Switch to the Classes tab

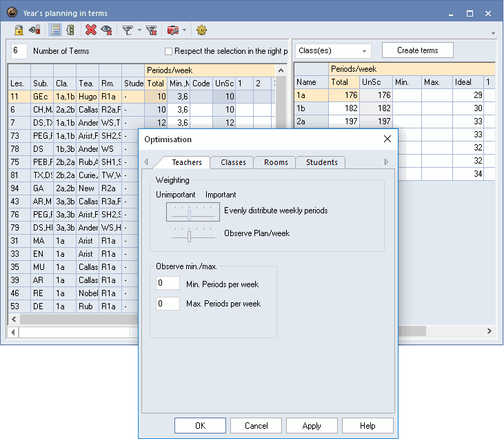click(233, 162)
